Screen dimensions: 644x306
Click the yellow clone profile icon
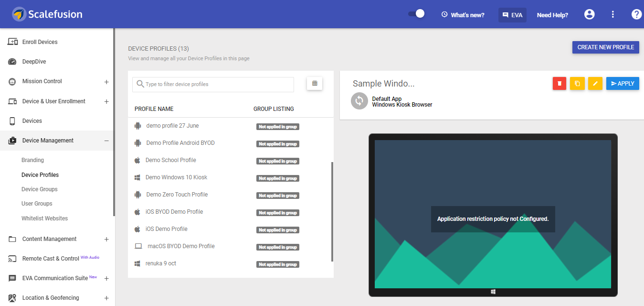577,84
